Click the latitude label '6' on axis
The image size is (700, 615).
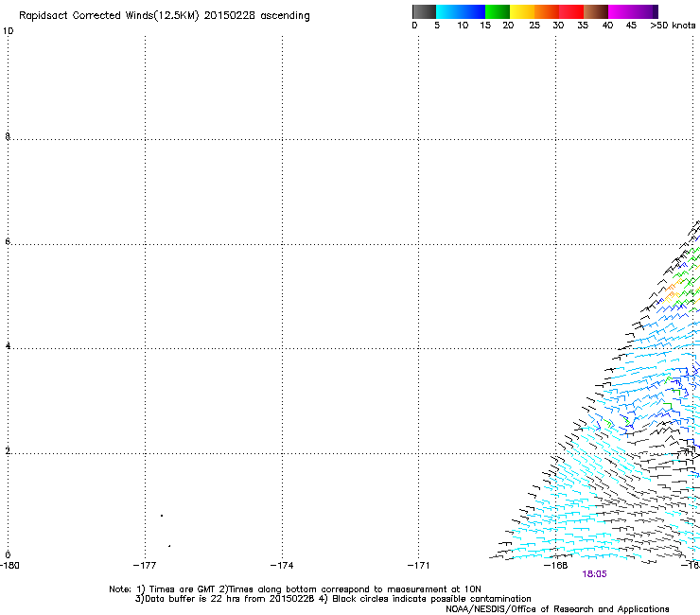pyautogui.click(x=8, y=241)
